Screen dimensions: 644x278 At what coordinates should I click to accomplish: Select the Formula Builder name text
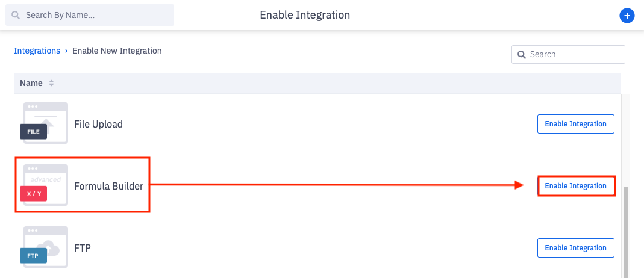click(108, 186)
